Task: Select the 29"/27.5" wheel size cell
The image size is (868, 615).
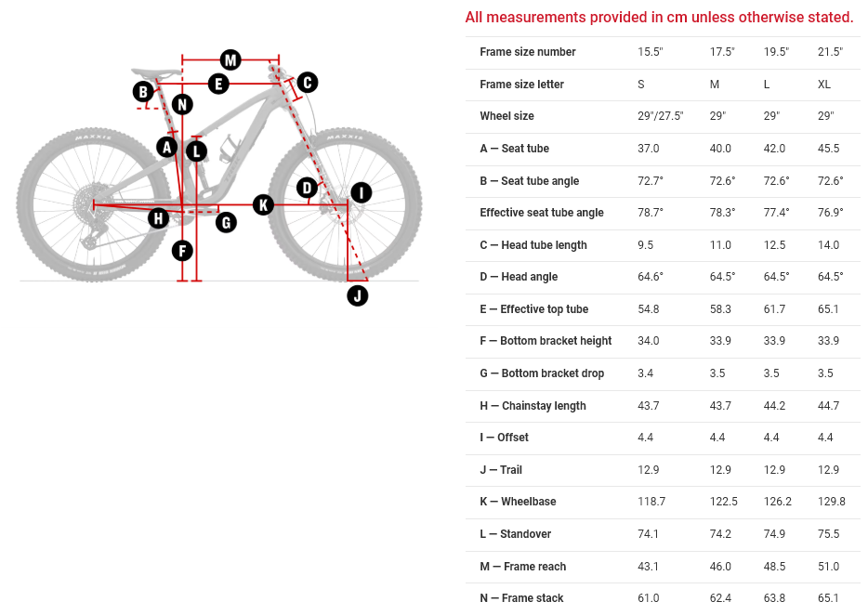Action: (x=660, y=116)
